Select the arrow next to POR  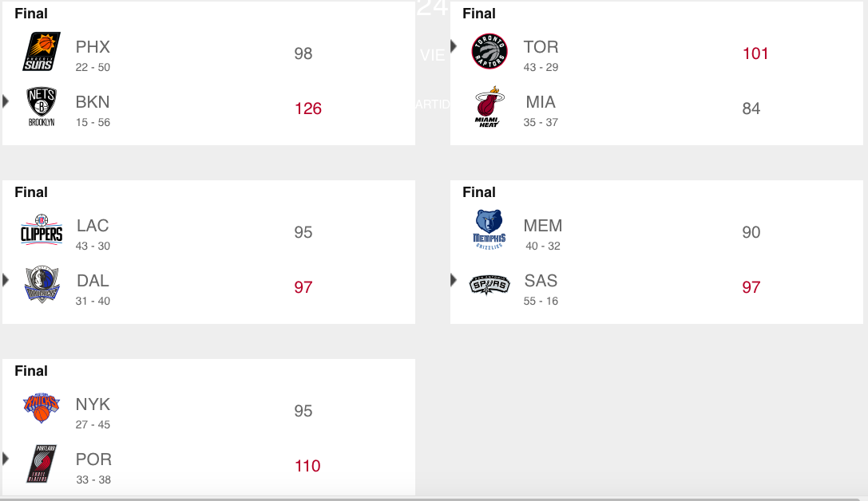coord(6,459)
